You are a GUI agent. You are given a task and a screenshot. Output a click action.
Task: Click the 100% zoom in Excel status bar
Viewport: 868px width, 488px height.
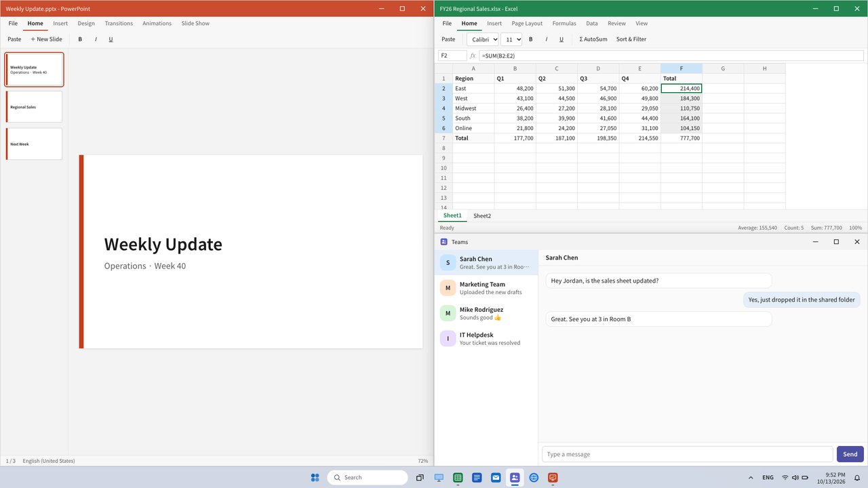(x=856, y=228)
